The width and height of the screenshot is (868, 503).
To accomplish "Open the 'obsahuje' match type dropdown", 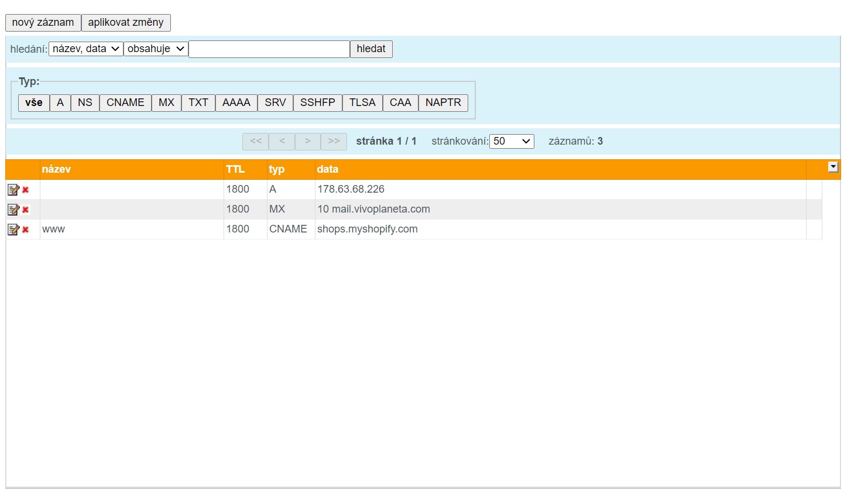I will point(156,49).
